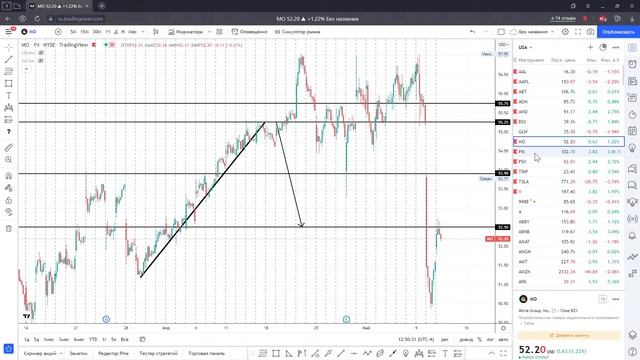Screen dimensions: 640x360
Task: Select the ruler measure tool
Action: tap(9, 148)
